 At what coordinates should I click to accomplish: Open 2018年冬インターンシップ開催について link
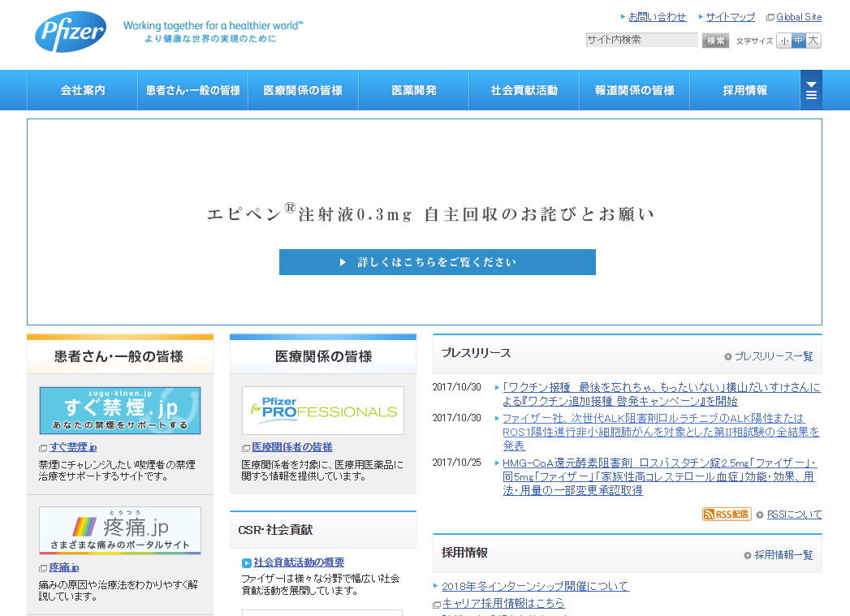point(536,586)
